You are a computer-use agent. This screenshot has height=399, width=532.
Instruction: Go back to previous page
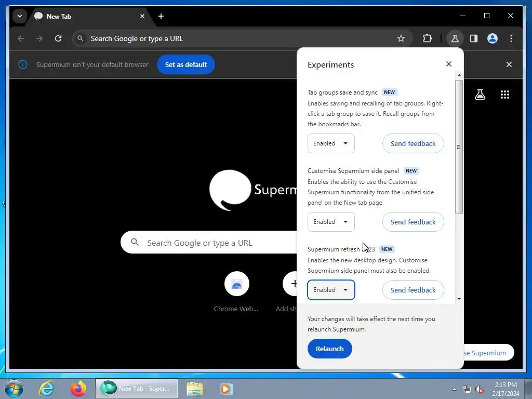coord(21,38)
